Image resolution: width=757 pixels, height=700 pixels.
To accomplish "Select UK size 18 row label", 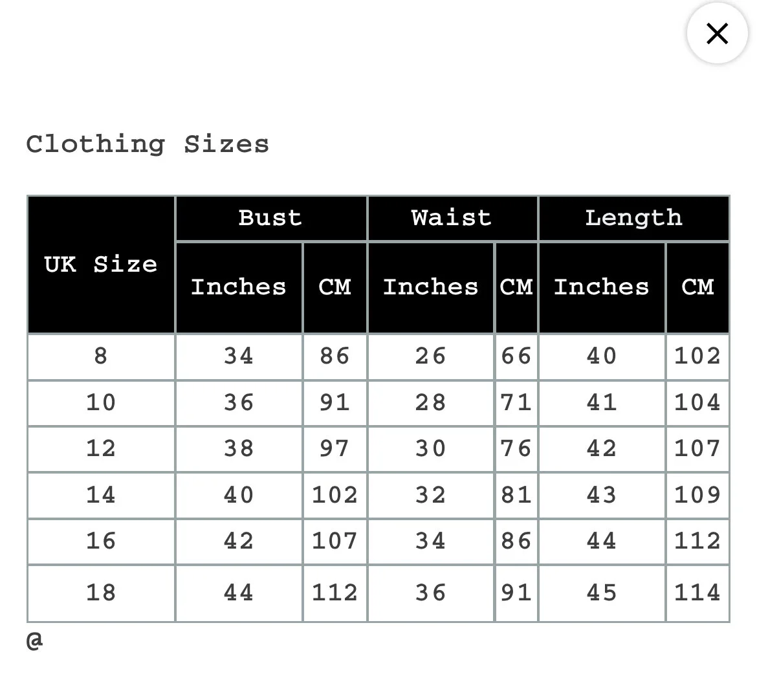I will tap(101, 593).
